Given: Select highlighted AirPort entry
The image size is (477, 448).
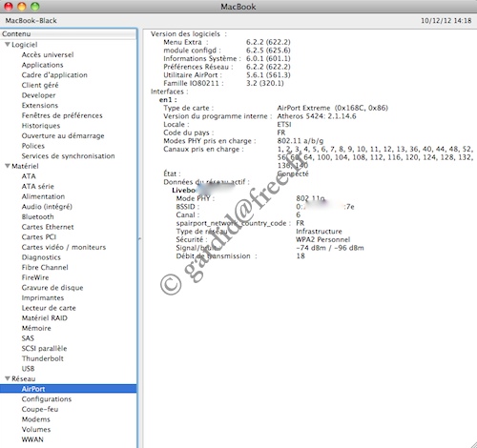Looking at the screenshot, I should click(x=68, y=389).
